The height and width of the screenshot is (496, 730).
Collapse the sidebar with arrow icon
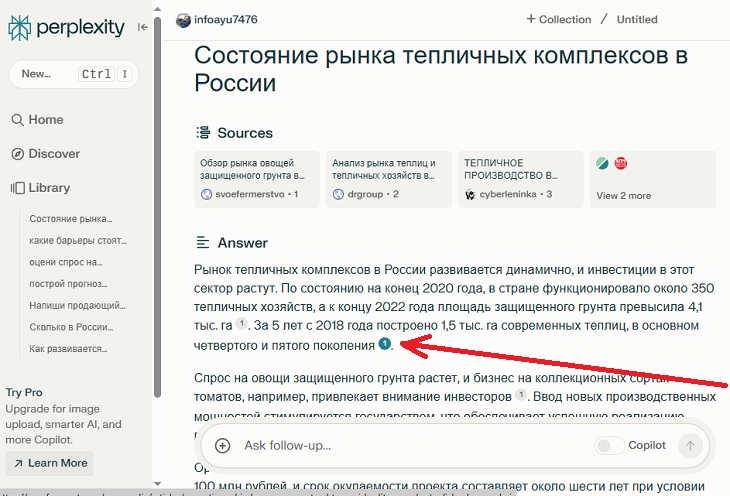pos(142,27)
